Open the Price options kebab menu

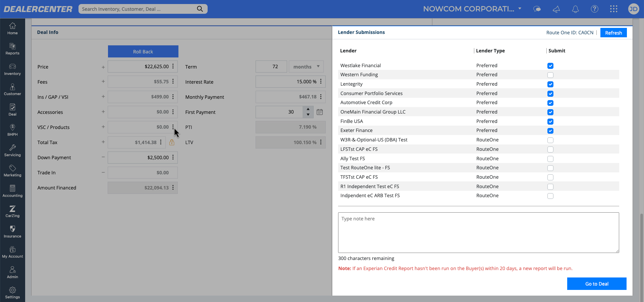click(x=173, y=67)
